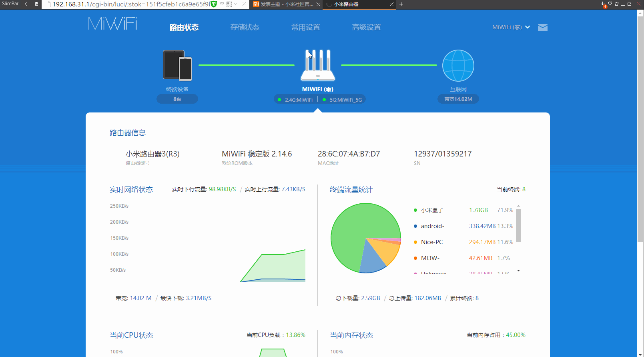644x357 pixels.
Task: Click the 98.98KB/S download rate
Action: click(223, 189)
